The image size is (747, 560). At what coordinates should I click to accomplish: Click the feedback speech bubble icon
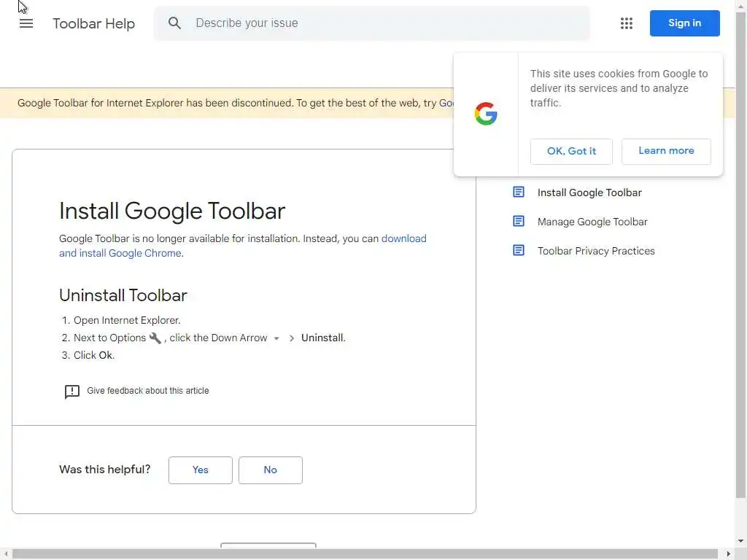[72, 392]
